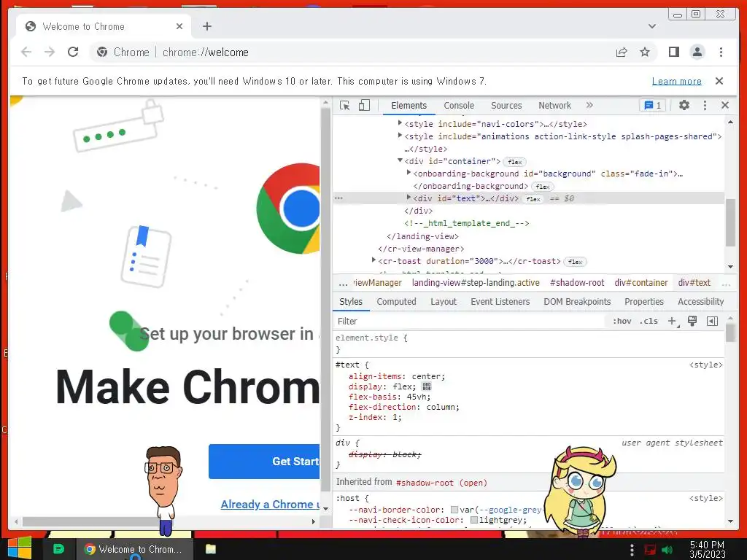This screenshot has width=747, height=560.
Task: Open a new tab with plus button
Action: click(x=206, y=26)
